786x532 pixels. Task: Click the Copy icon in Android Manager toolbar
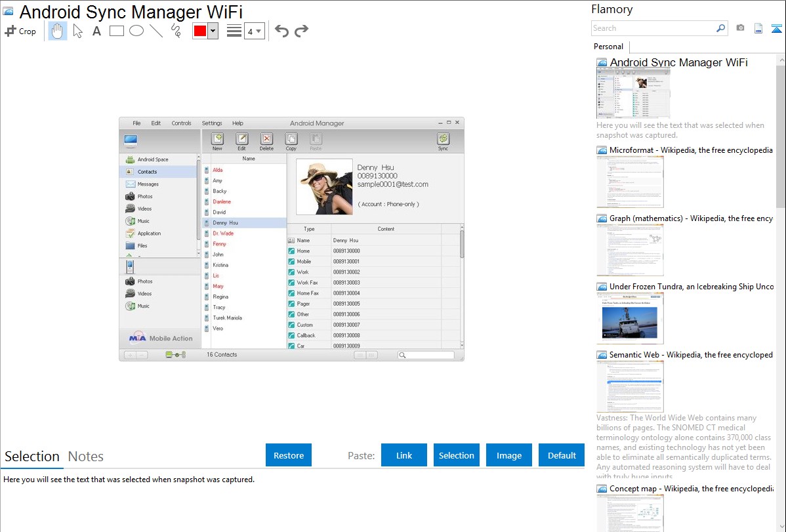(x=291, y=142)
